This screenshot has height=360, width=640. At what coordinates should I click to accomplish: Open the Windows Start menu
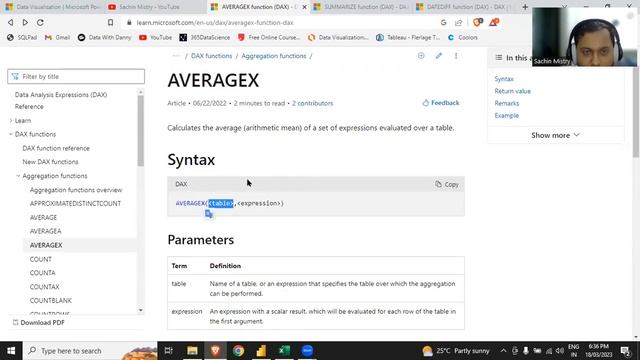pos(11,351)
